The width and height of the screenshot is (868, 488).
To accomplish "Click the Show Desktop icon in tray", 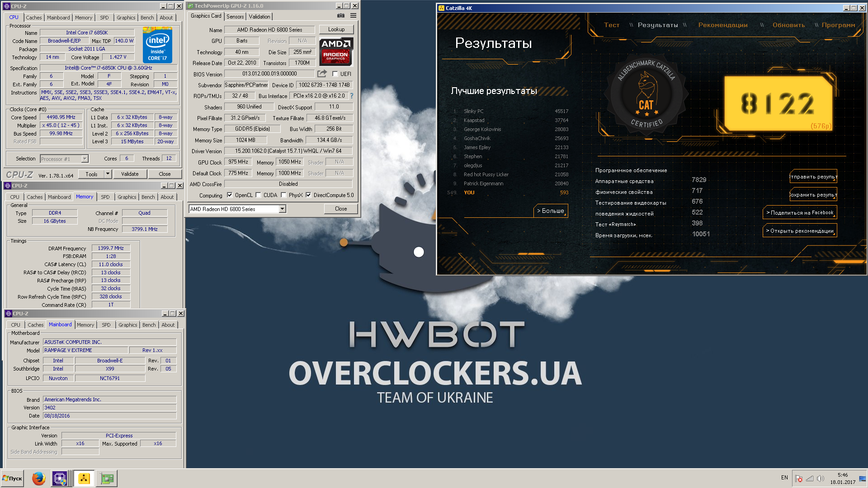I will [x=863, y=479].
